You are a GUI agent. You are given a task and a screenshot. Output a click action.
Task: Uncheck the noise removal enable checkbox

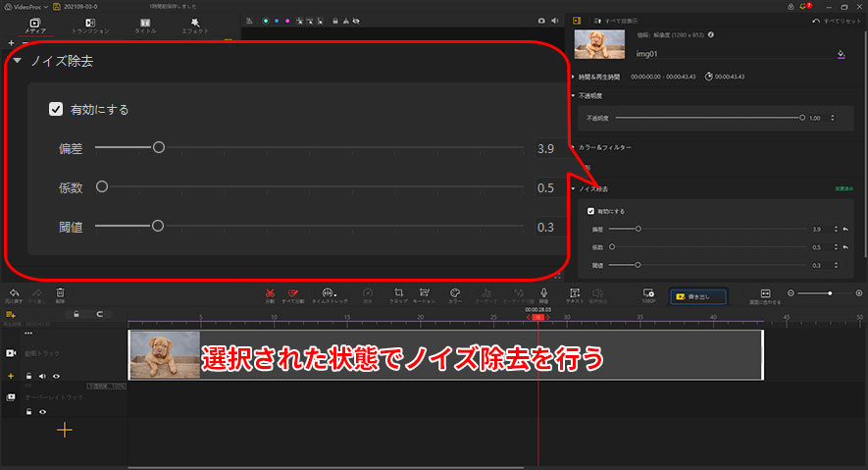[x=590, y=212]
